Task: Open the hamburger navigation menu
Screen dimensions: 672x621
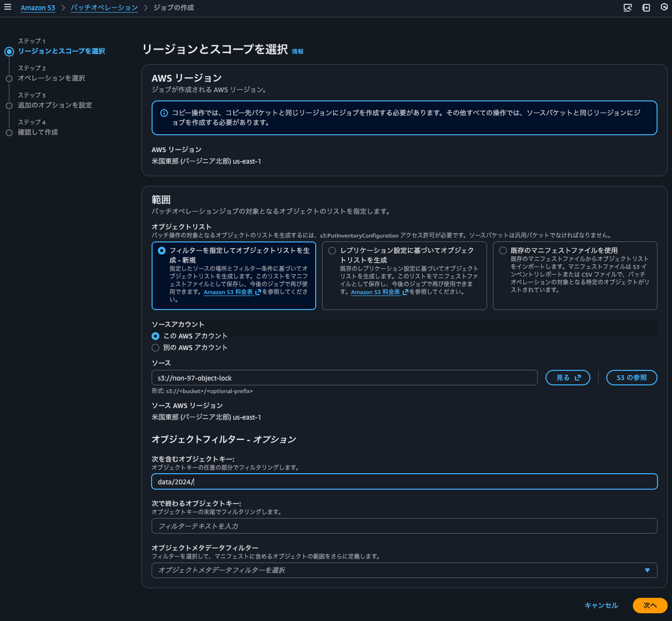Action: 8,7
